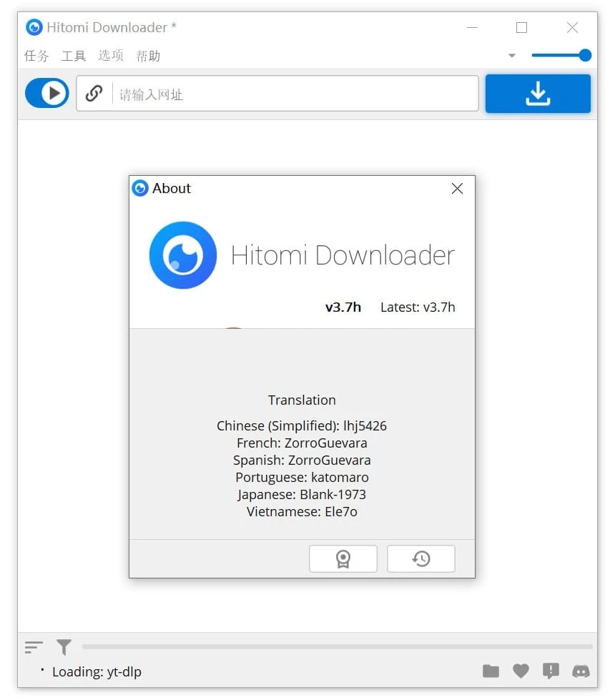Click inside the 请输入网址 URL input field

pos(286,93)
